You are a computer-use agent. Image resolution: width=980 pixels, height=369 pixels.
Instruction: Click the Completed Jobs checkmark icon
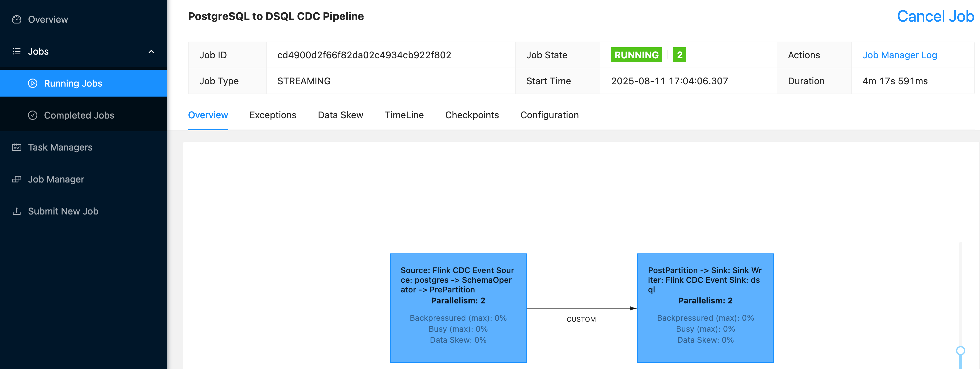coord(33,115)
